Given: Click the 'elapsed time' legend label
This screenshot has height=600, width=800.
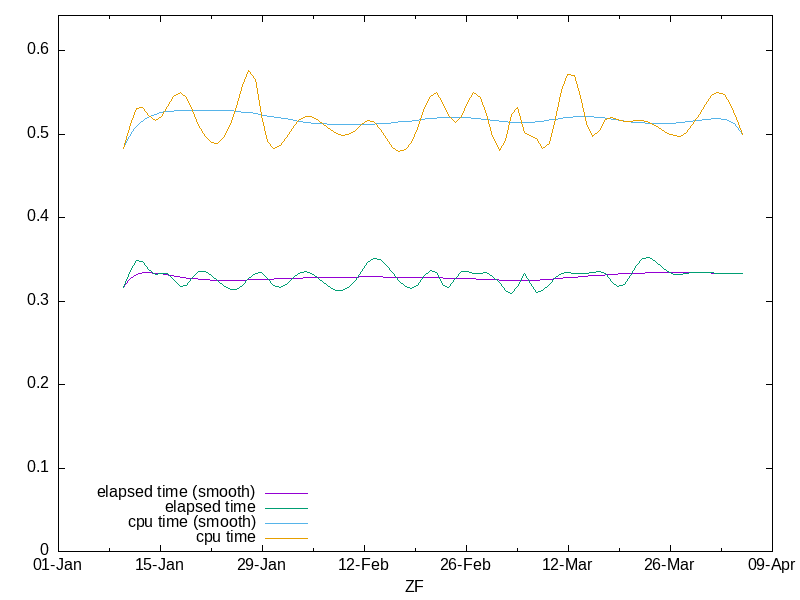Looking at the screenshot, I should click(x=210, y=507).
